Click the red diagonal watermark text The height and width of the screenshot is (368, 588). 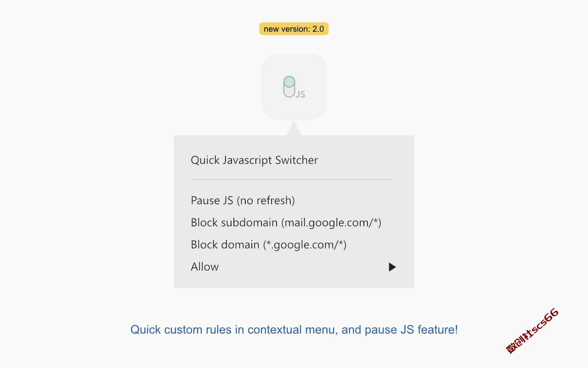pos(532,331)
